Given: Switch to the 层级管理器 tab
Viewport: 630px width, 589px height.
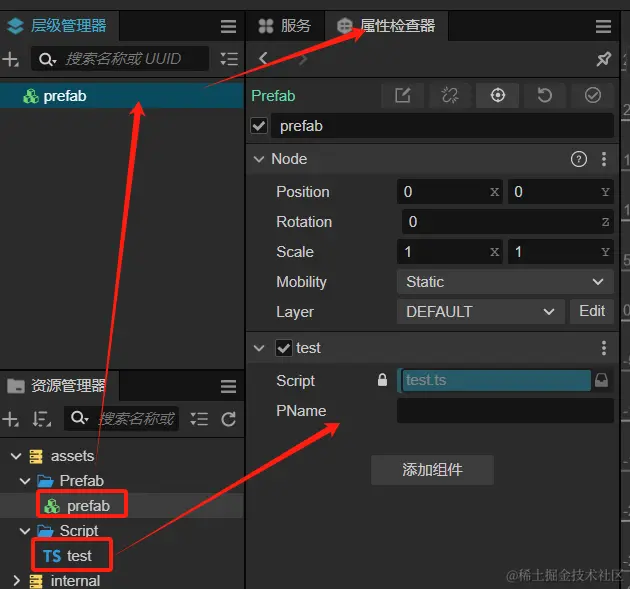Looking at the screenshot, I should pos(57,26).
